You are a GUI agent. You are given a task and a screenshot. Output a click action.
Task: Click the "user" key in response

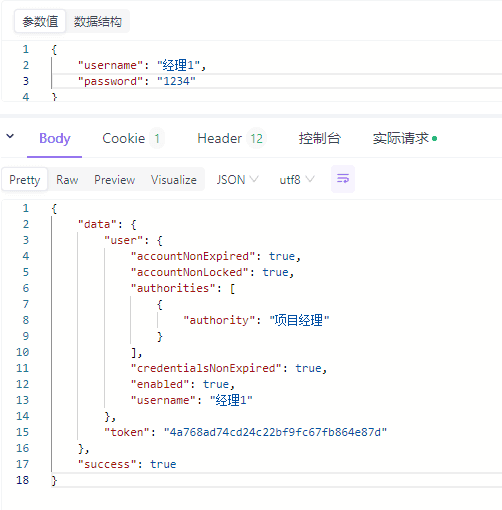[x=123, y=240]
